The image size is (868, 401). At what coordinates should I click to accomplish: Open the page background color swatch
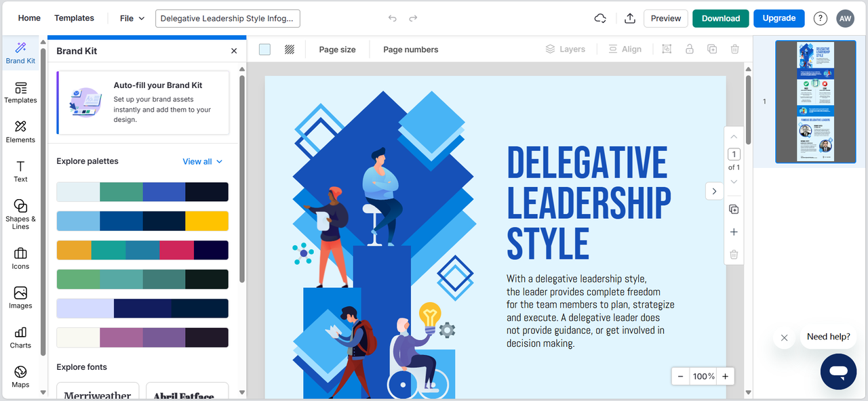264,49
